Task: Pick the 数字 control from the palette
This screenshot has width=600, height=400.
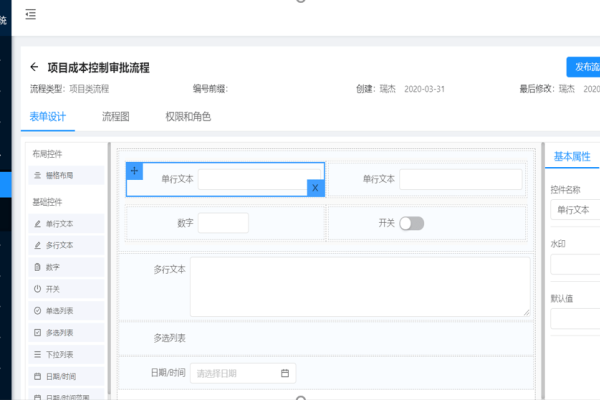Action: (x=66, y=267)
